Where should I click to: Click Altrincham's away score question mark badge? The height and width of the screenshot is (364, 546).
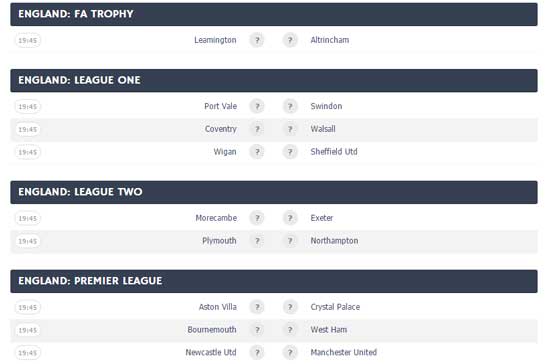click(x=290, y=40)
